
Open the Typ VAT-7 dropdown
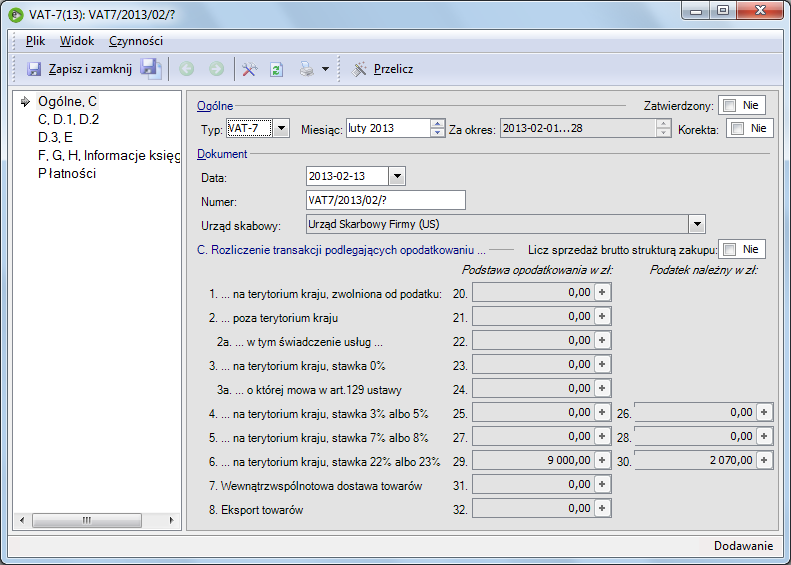click(x=281, y=129)
